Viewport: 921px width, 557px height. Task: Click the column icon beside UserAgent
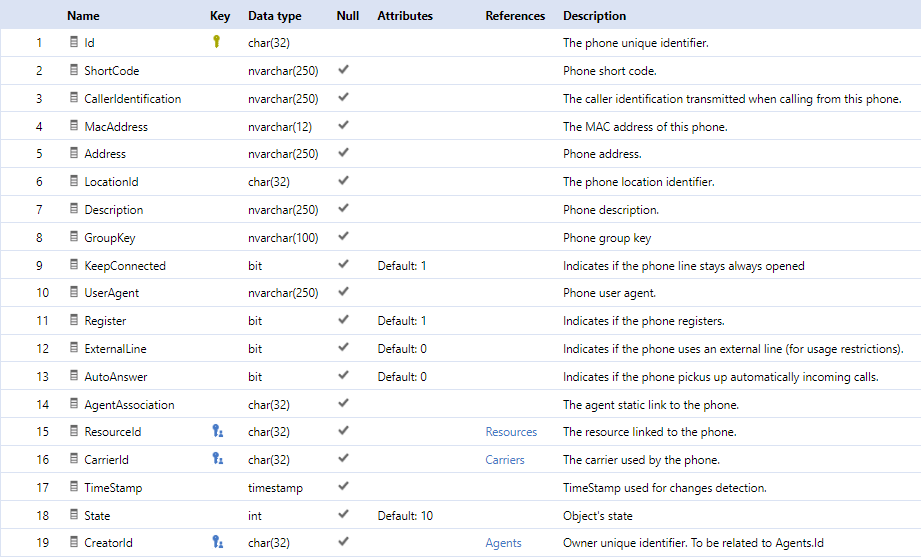[73, 292]
